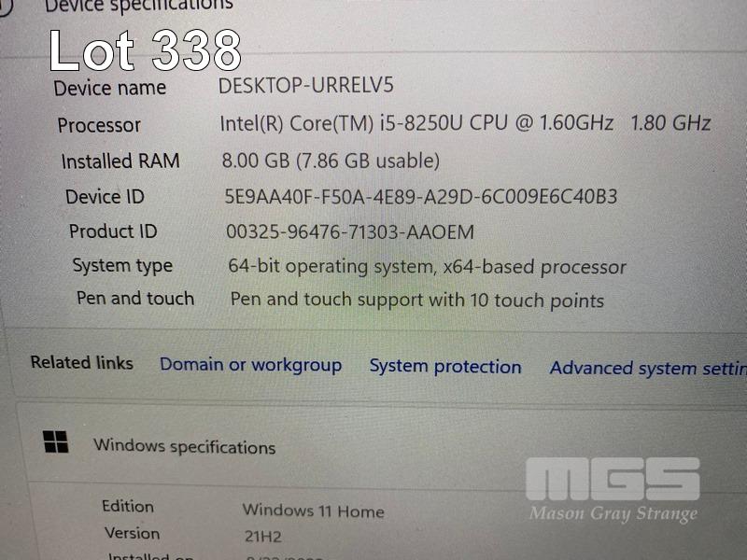Select the Device ID value starting with 5E9AA40F
The width and height of the screenshot is (747, 560).
tap(421, 197)
